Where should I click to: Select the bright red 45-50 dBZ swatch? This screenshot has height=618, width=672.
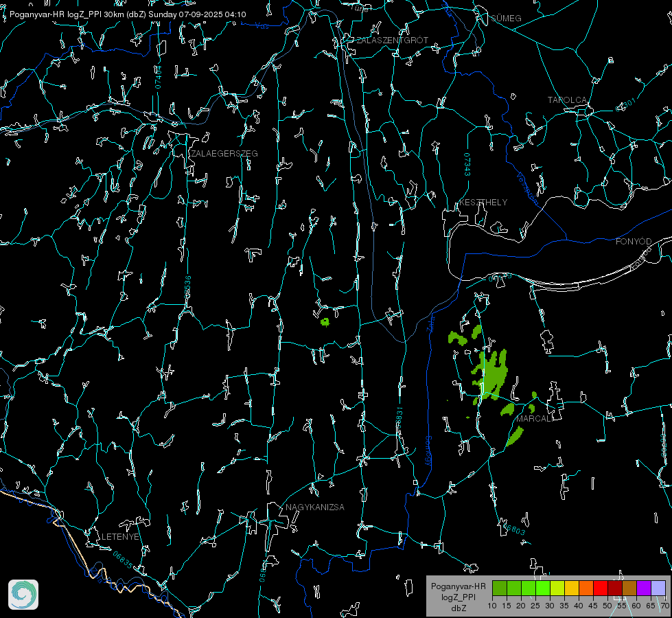pyautogui.click(x=601, y=588)
